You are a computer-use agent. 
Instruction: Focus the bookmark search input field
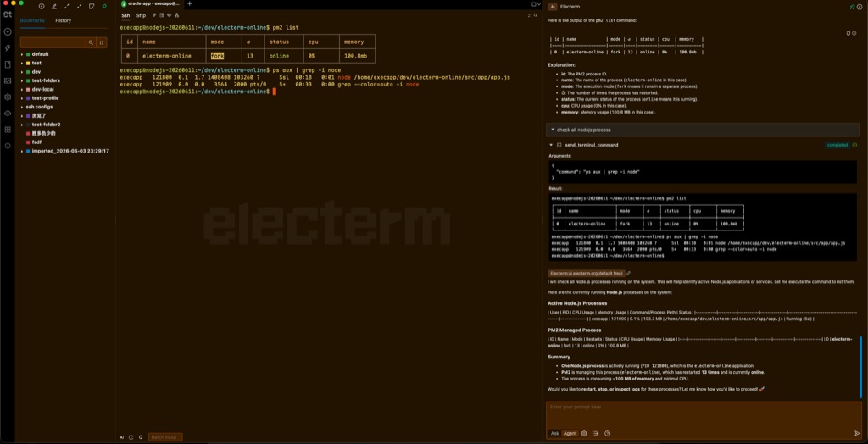point(53,42)
